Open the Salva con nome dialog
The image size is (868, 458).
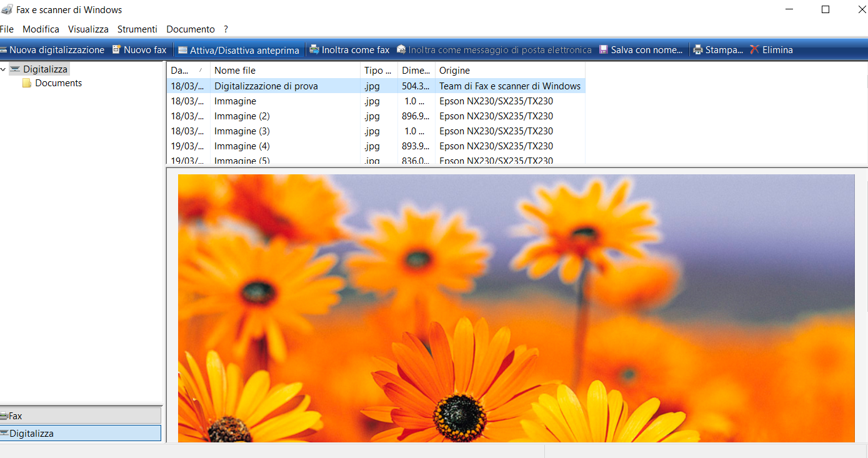(x=641, y=49)
